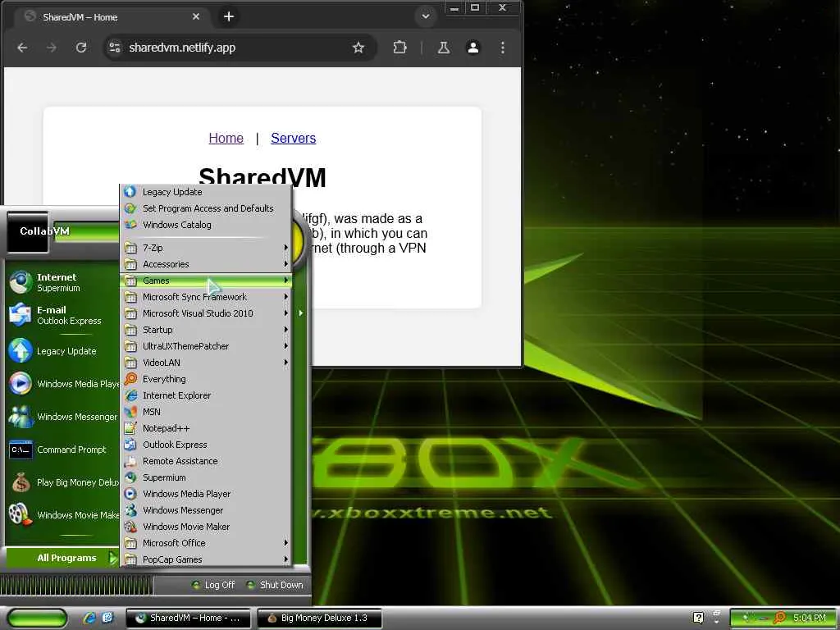Open browser extensions puzzle icon
The image size is (840, 630).
point(399,48)
